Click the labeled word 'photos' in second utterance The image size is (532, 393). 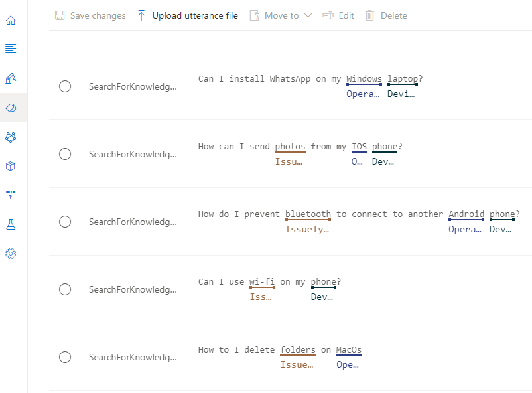tap(291, 147)
